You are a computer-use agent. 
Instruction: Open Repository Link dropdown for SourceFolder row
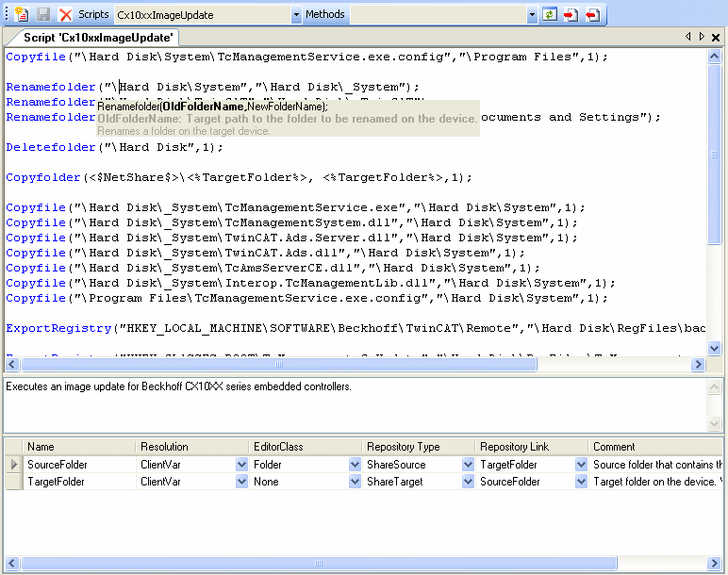pyautogui.click(x=581, y=464)
